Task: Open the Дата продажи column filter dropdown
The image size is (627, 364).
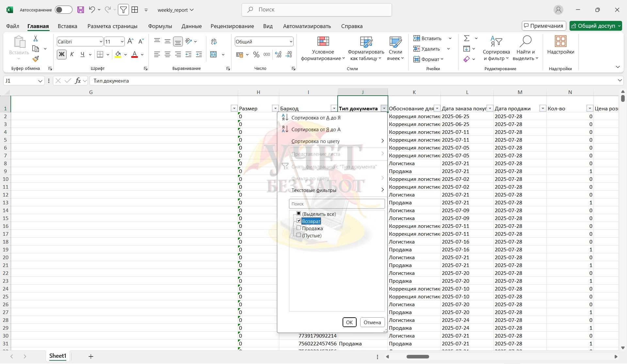Action: 542,108
